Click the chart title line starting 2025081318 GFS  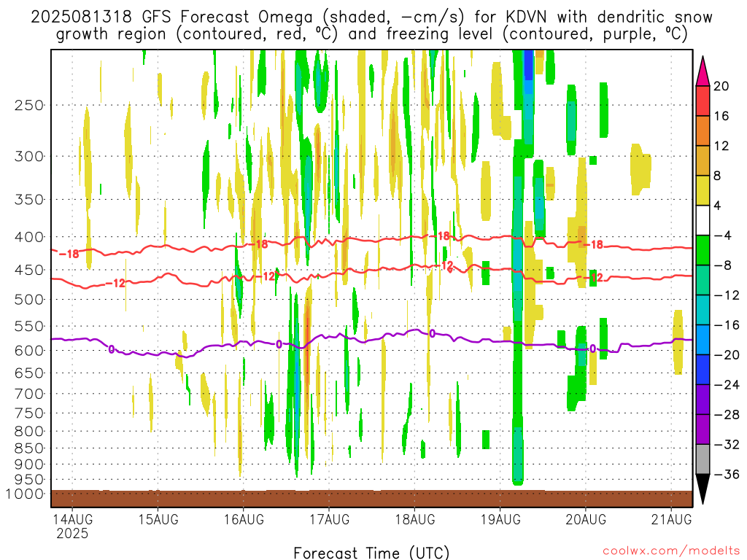pos(371,17)
